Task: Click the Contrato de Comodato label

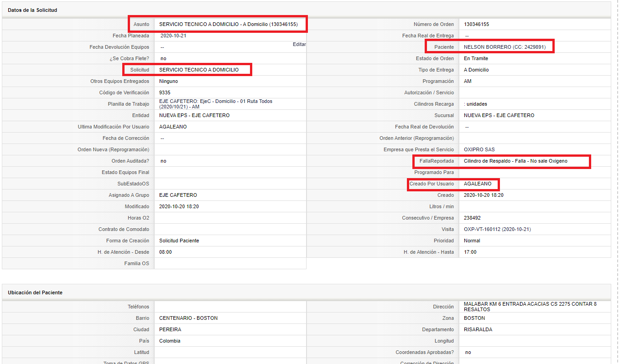Action: click(x=124, y=229)
